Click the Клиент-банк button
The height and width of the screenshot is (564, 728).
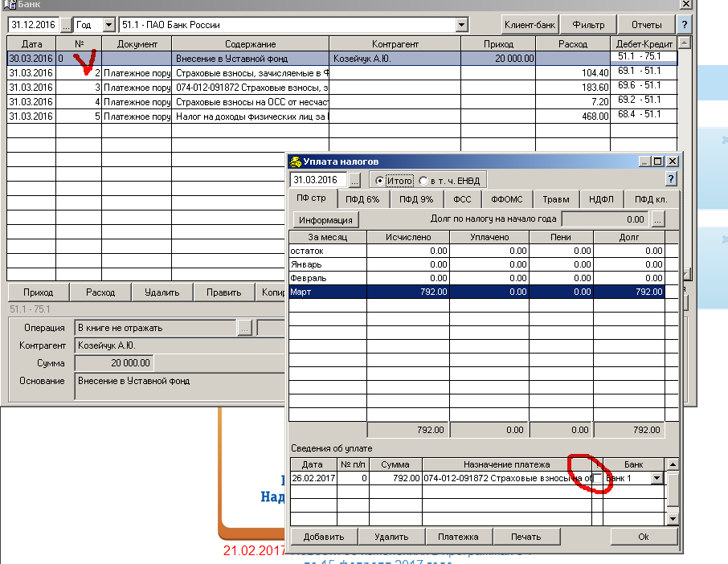530,24
